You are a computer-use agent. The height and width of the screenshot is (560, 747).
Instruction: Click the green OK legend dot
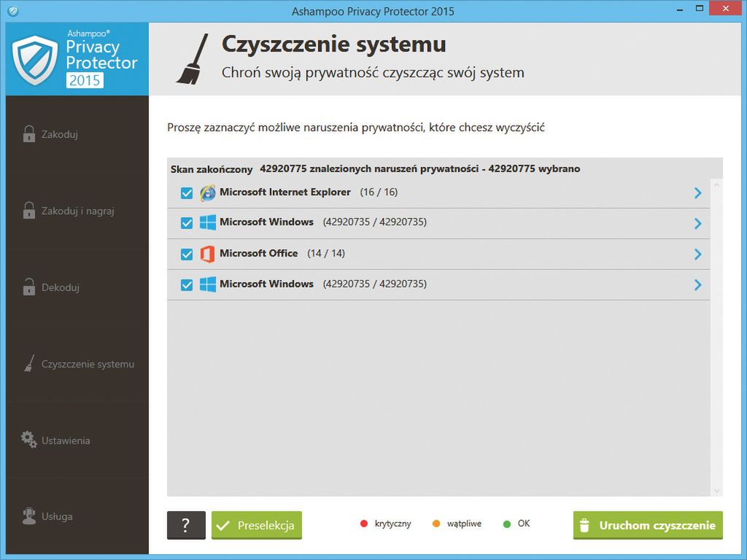[x=507, y=524]
